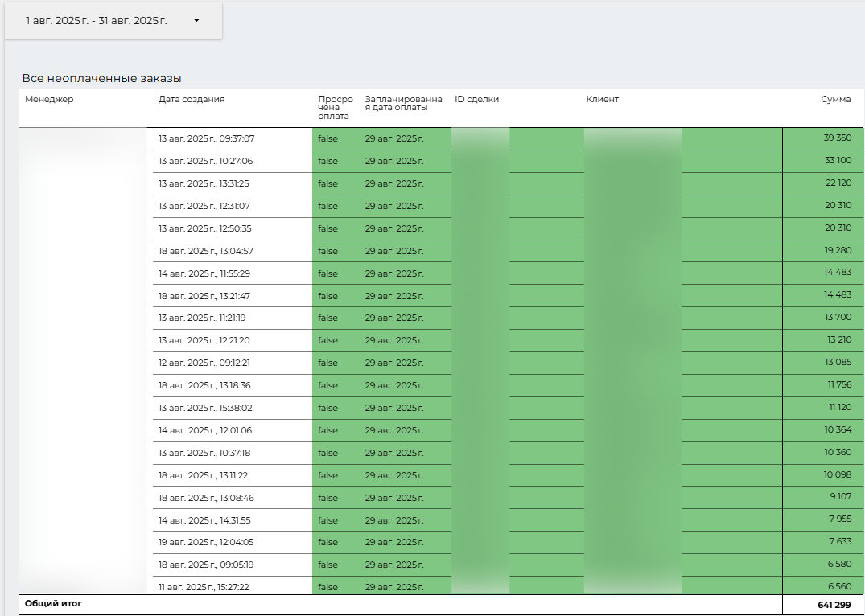Image resolution: width=865 pixels, height=616 pixels.
Task: Sort by the Дата создания column header
Action: pos(192,100)
